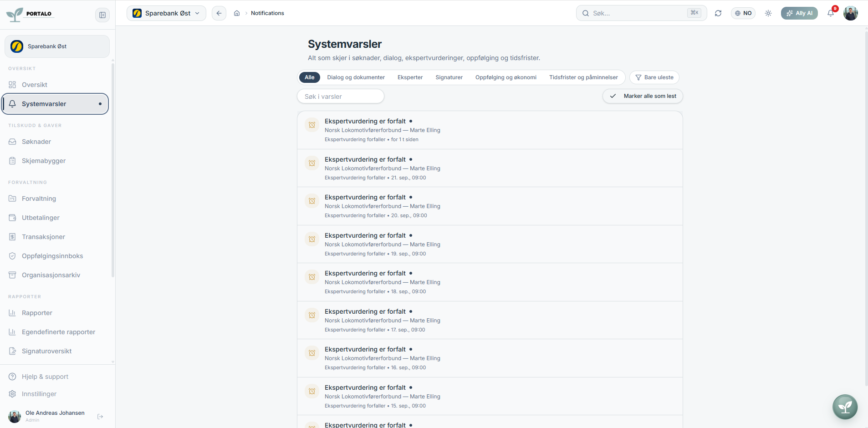Click Ole Andreas Johansen profile name
The height and width of the screenshot is (428, 868).
[x=55, y=413]
